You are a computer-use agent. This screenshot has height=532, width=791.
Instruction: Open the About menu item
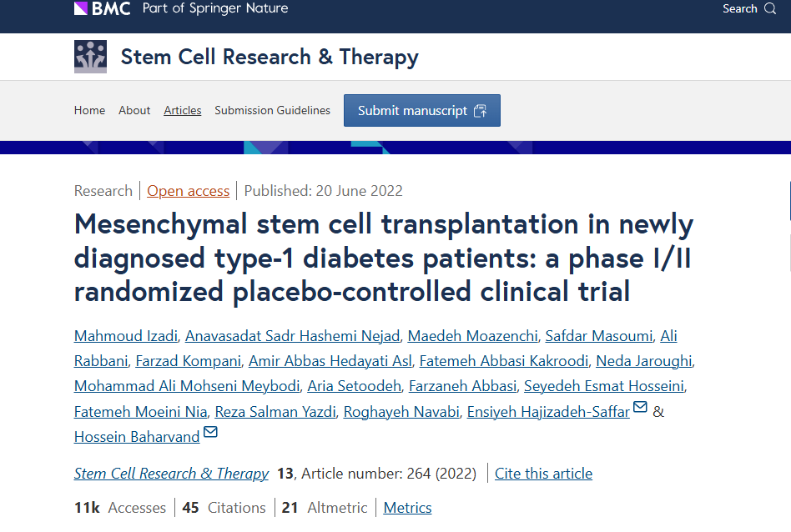point(134,110)
